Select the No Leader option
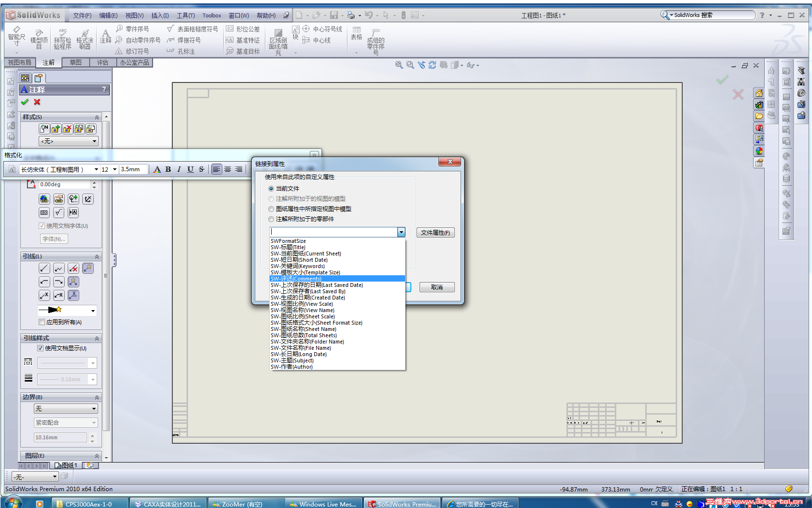The image size is (812, 508). coord(73,269)
